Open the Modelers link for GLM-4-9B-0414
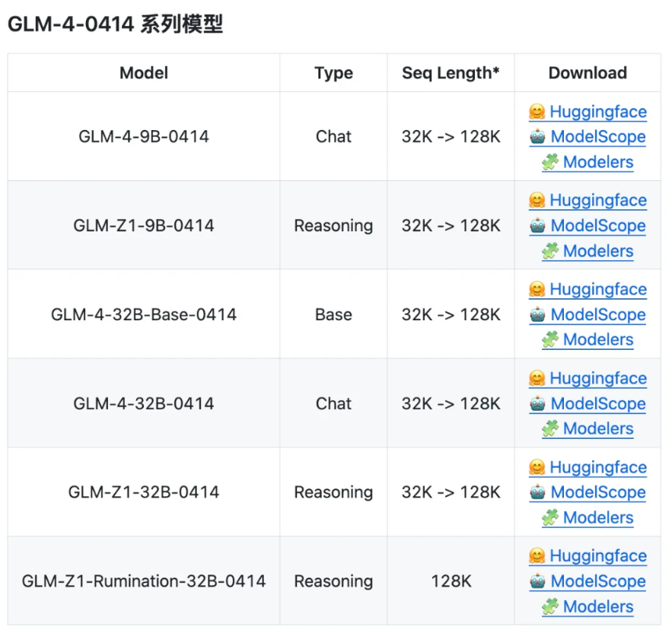This screenshot has height=633, width=672. pos(598,162)
